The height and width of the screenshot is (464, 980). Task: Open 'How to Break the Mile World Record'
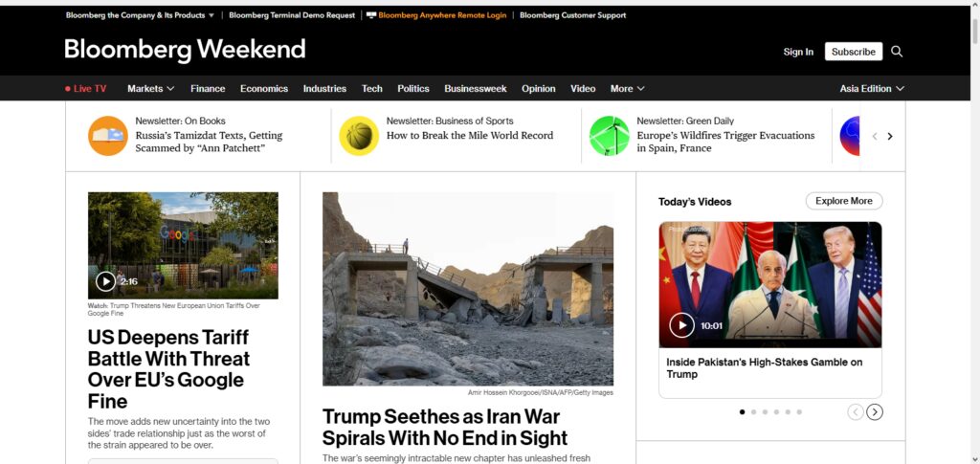469,136
